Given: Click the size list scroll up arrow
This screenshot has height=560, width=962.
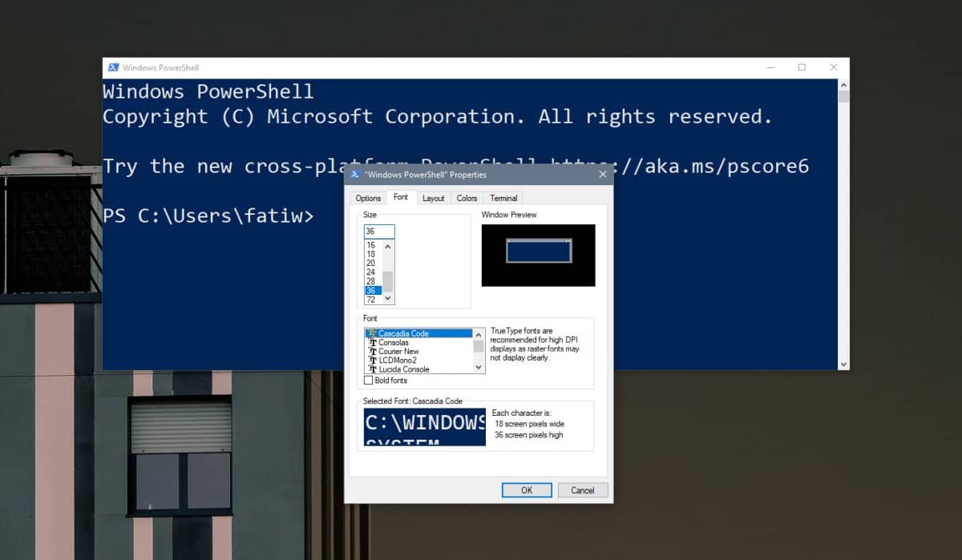Looking at the screenshot, I should coord(388,245).
